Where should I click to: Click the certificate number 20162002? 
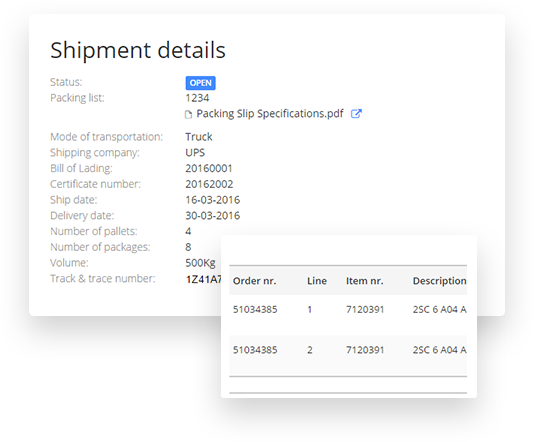click(209, 184)
